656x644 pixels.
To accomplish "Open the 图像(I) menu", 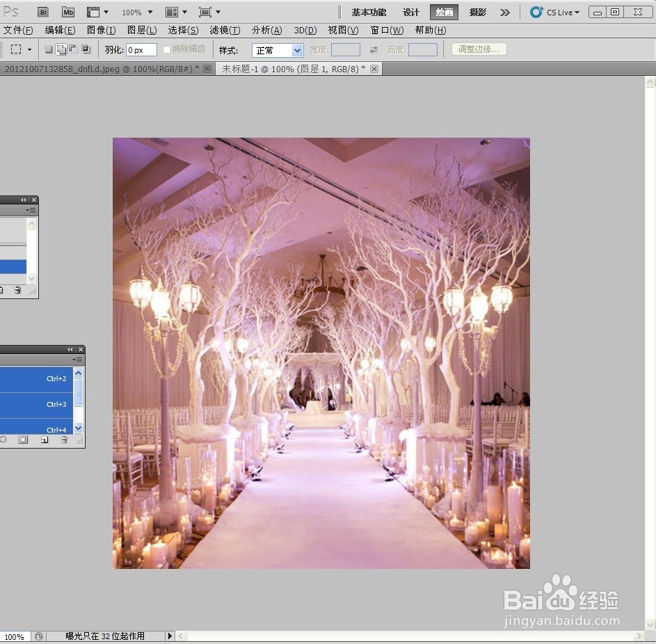I will click(x=101, y=30).
